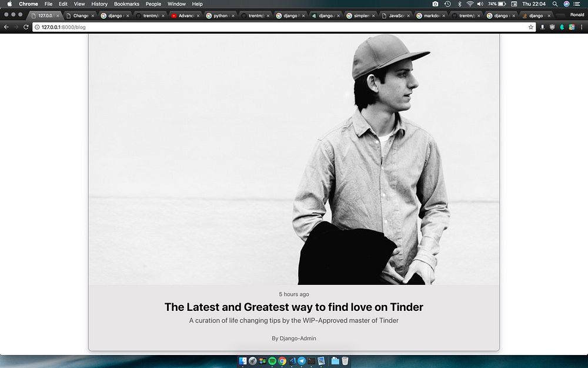Close the YouTube Advanc tab
This screenshot has height=368, width=588.
[x=198, y=16]
